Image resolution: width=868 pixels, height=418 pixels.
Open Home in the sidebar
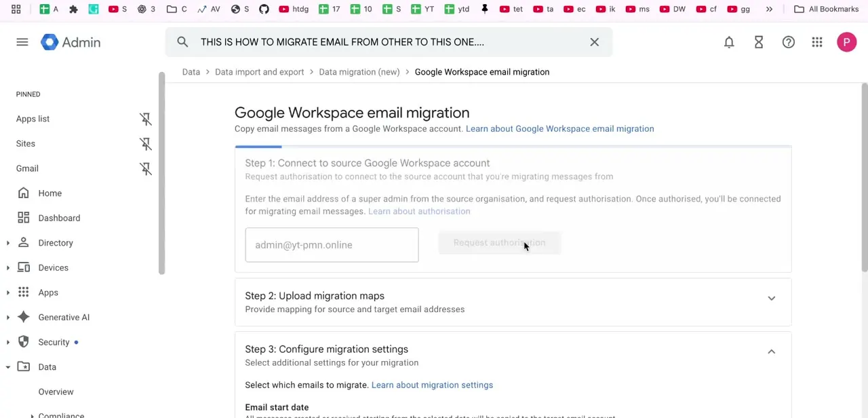click(50, 193)
